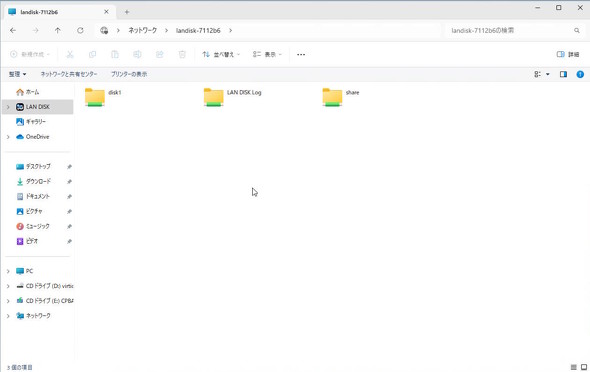Viewport: 590px width, 372px height.
Task: Open the blue help info icon
Action: click(x=580, y=74)
